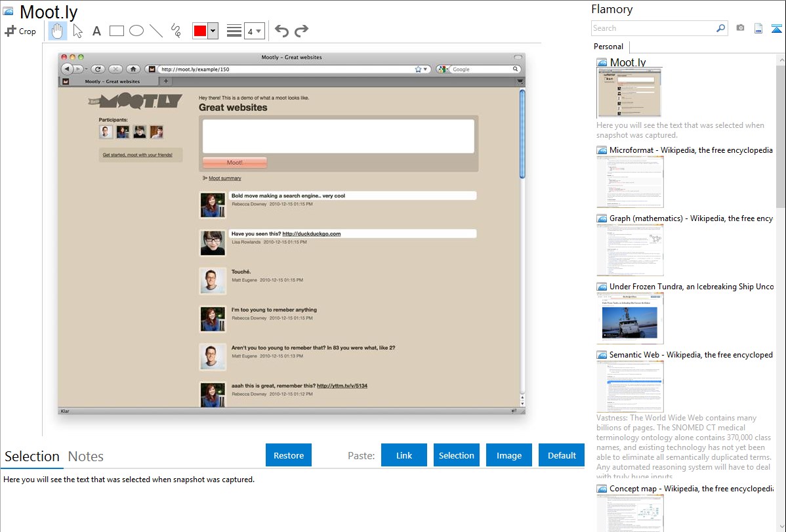This screenshot has height=532, width=786.
Task: Click the snapshot icon beside Concept map
Action: click(602, 489)
